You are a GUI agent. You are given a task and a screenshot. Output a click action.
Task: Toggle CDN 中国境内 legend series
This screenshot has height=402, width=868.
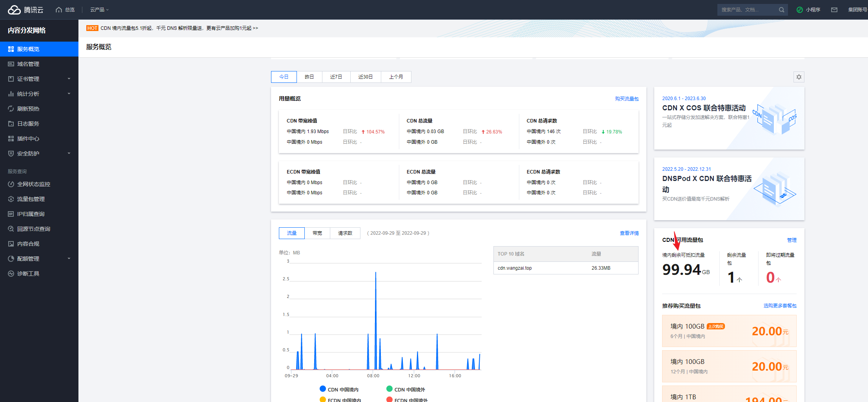click(x=339, y=389)
